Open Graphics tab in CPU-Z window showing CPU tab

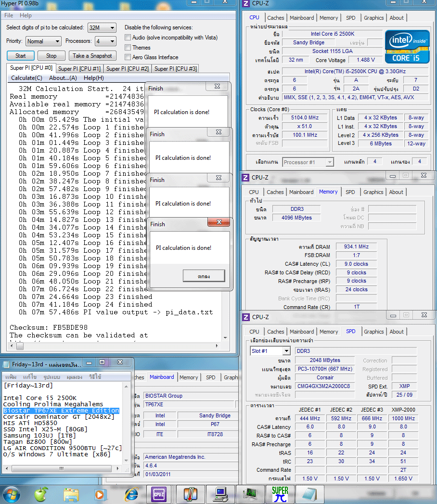(373, 18)
